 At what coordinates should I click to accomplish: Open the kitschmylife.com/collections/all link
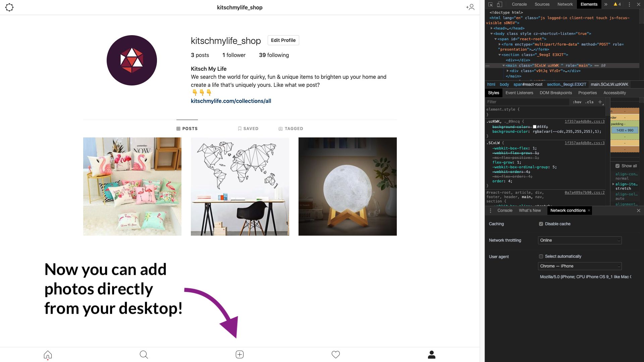(x=231, y=101)
